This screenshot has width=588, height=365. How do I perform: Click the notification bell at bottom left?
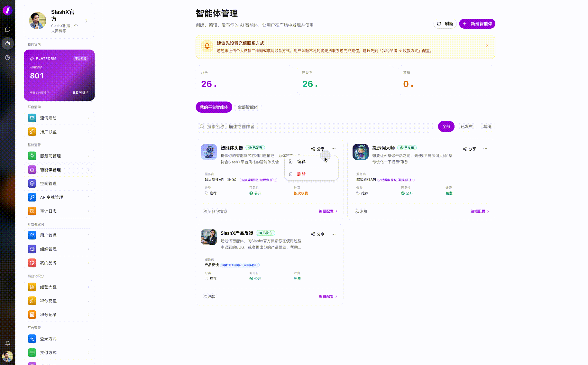click(x=8, y=343)
